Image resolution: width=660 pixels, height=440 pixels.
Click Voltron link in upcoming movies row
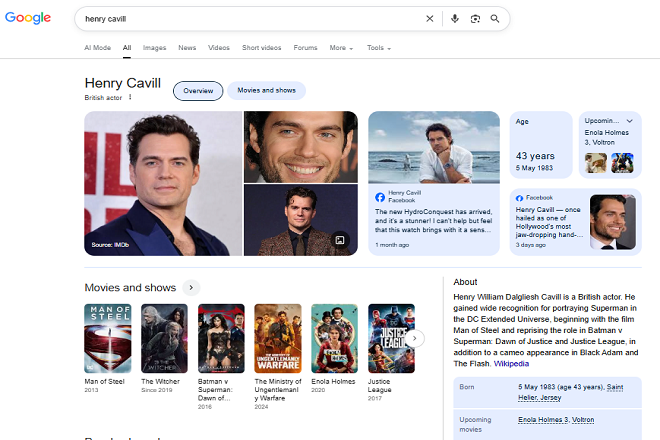pyautogui.click(x=583, y=420)
